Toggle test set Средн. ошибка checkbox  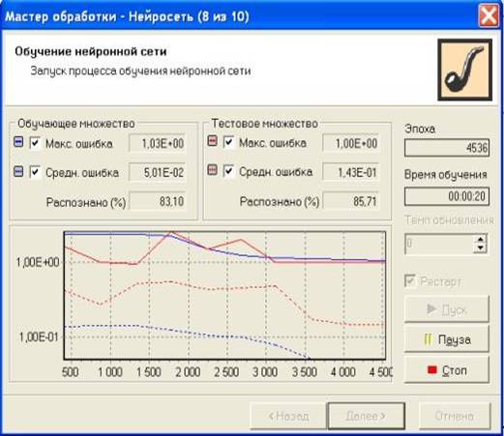pyautogui.click(x=228, y=170)
